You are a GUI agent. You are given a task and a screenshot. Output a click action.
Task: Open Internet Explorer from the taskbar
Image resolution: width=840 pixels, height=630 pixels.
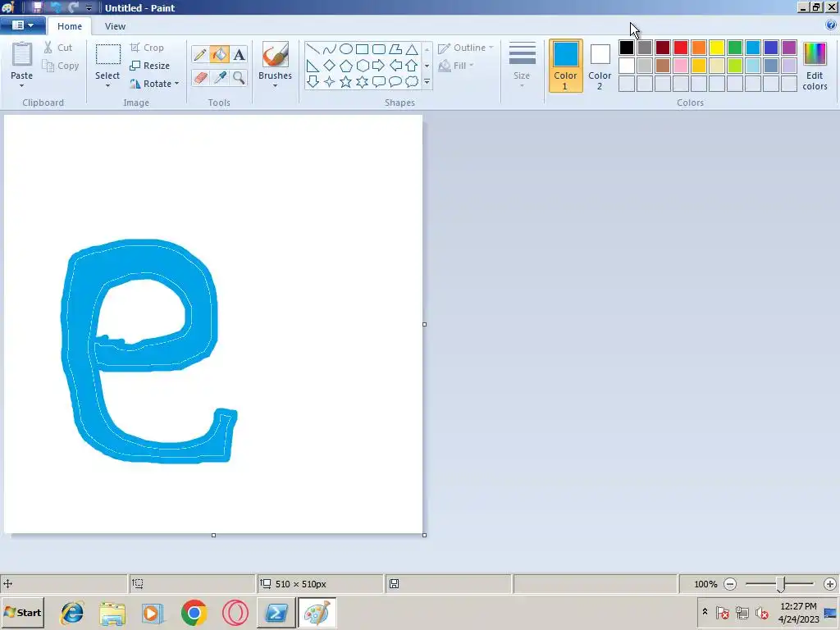(72, 613)
